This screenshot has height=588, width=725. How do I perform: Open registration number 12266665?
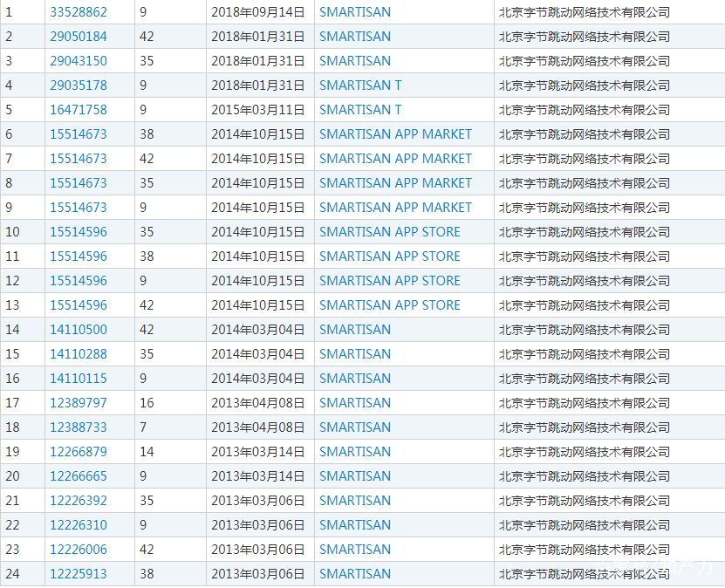[79, 476]
